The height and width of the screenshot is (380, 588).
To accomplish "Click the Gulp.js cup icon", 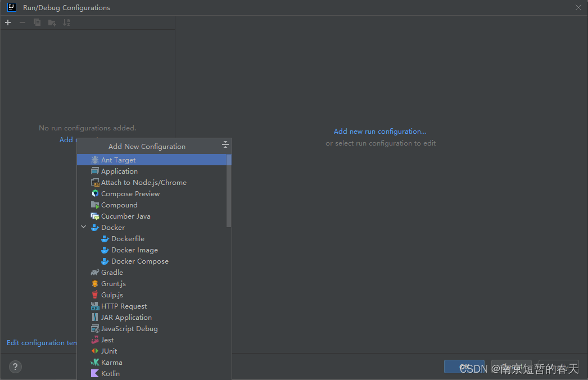I will (95, 295).
